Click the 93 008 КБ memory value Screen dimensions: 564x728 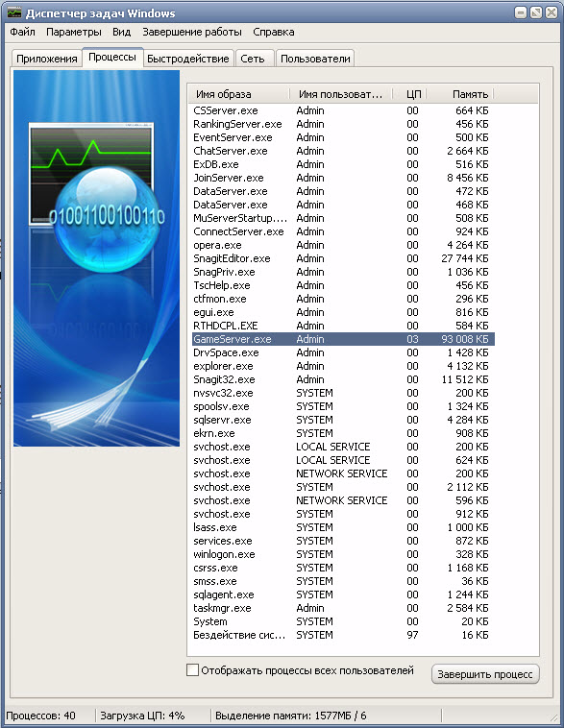point(465,339)
